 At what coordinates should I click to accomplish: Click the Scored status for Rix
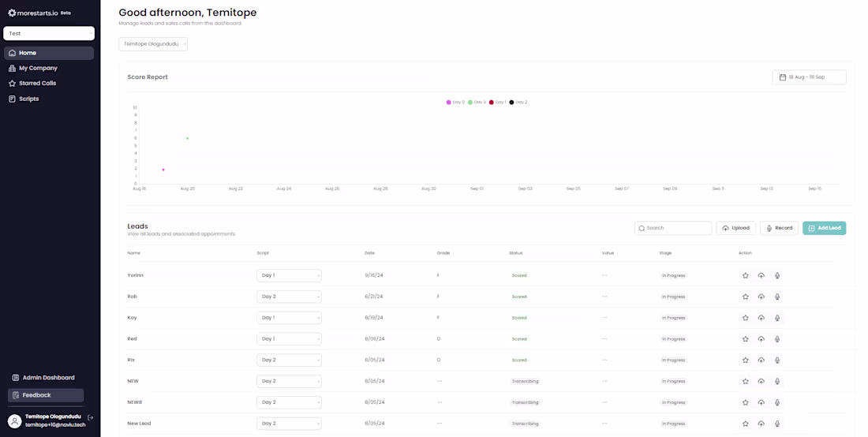tap(519, 360)
